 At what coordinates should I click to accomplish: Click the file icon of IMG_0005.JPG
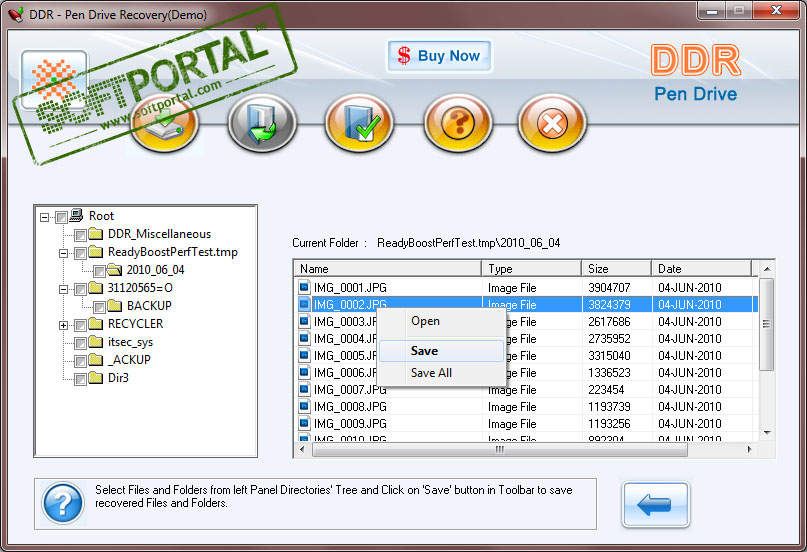coord(305,355)
